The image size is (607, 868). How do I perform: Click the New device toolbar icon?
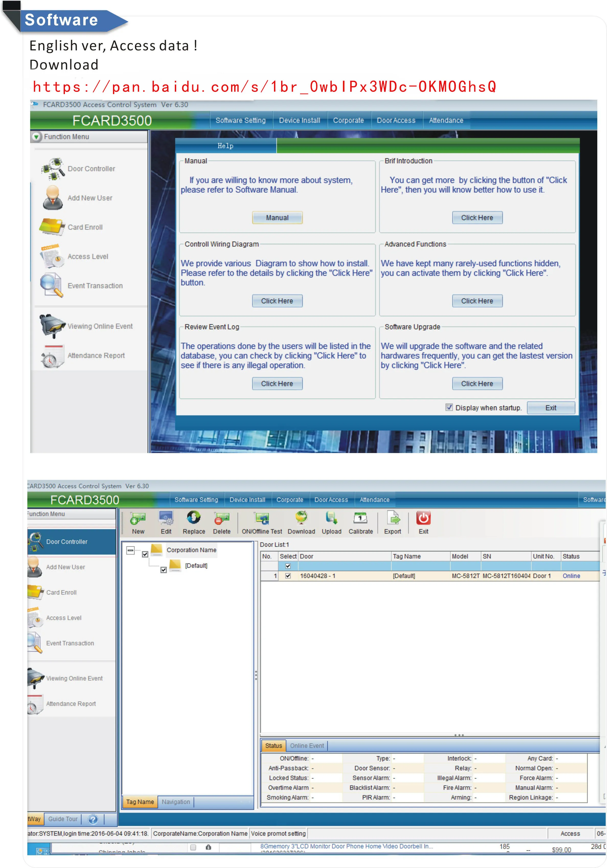tap(138, 519)
